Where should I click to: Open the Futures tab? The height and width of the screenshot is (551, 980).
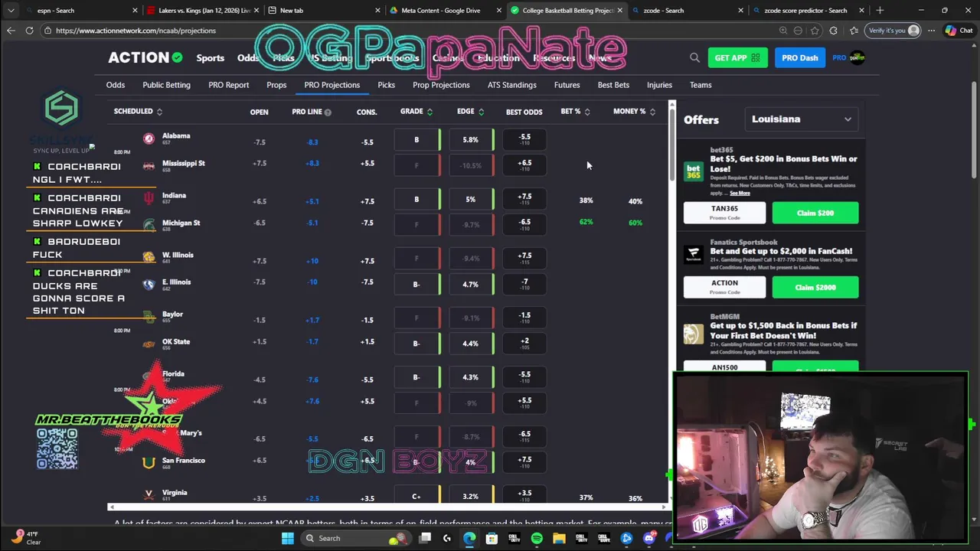[x=567, y=85]
